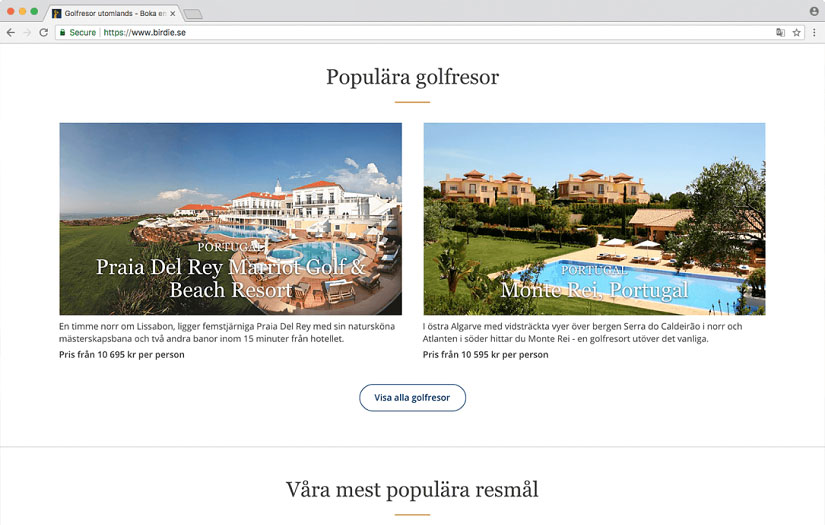Click the Visa alla golfresor button
Screen dimensions: 825x525
point(412,398)
